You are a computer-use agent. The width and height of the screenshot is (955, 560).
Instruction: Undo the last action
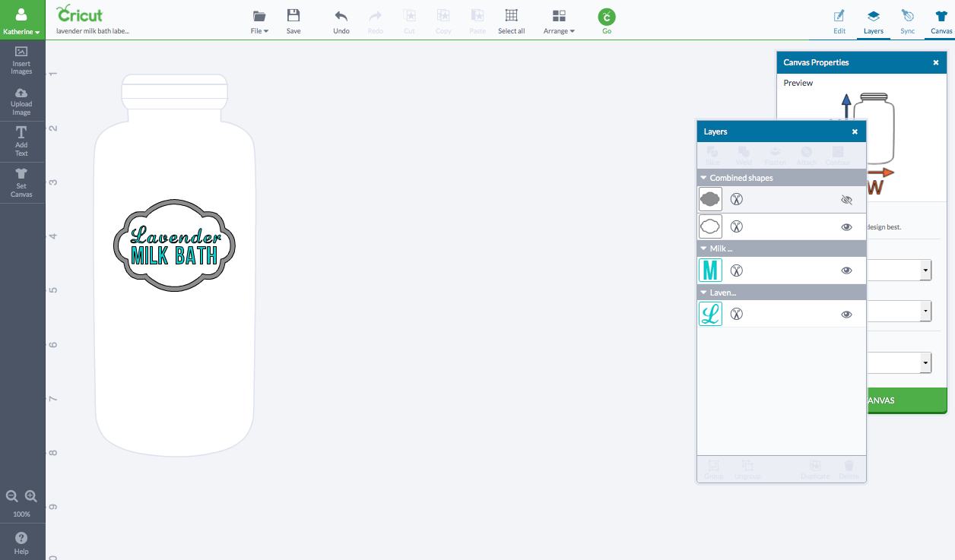click(x=341, y=21)
